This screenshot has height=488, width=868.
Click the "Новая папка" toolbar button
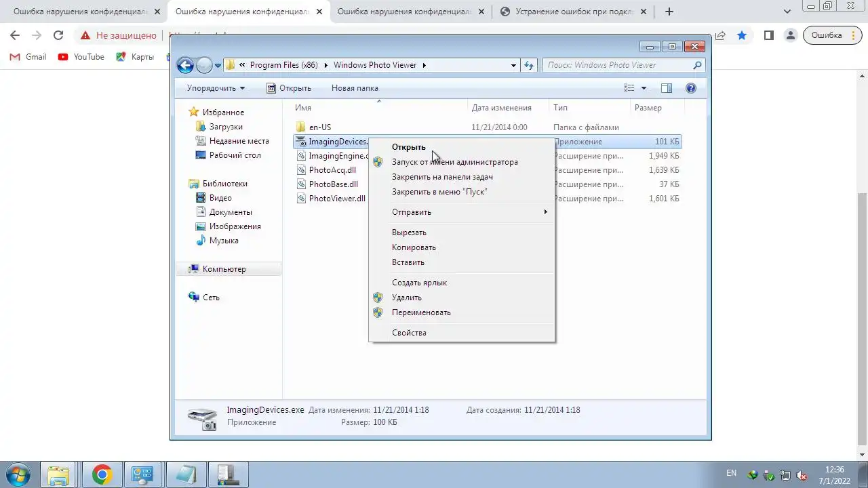click(355, 88)
